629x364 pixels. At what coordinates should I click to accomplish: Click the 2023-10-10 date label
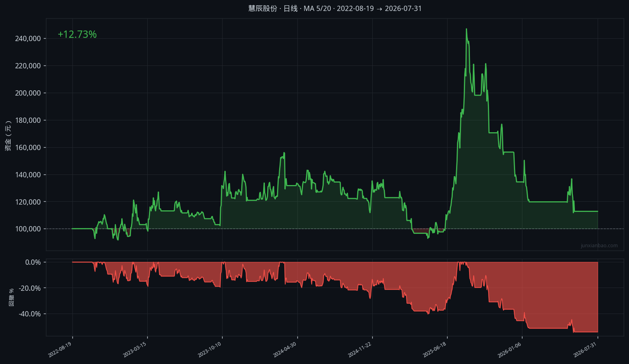point(210,349)
